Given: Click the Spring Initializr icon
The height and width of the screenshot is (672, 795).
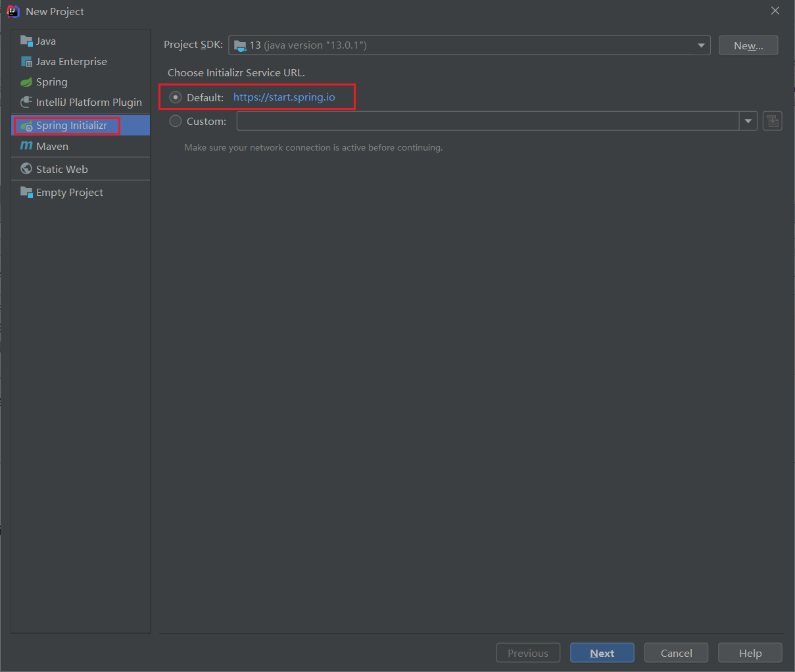Looking at the screenshot, I should click(26, 126).
